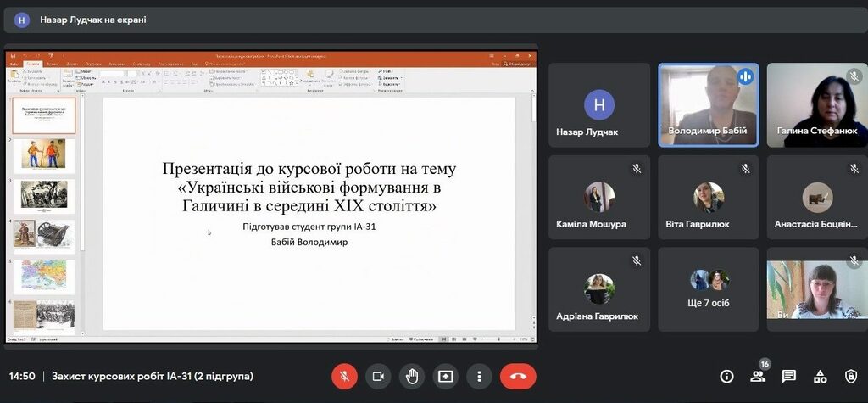Image resolution: width=868 pixels, height=403 pixels.
Task: Click the present screen icon
Action: (x=446, y=376)
